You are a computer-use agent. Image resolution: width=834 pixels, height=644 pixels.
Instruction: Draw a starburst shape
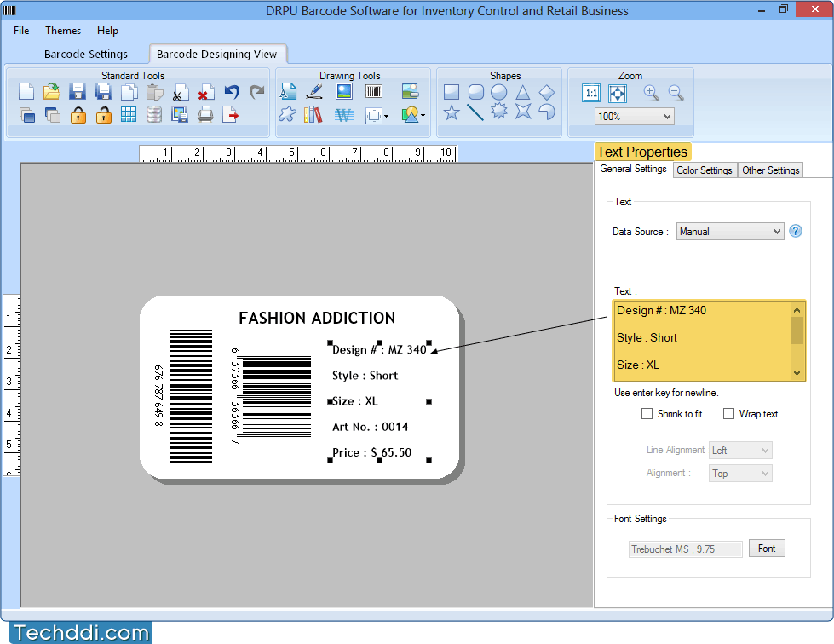coord(499,111)
